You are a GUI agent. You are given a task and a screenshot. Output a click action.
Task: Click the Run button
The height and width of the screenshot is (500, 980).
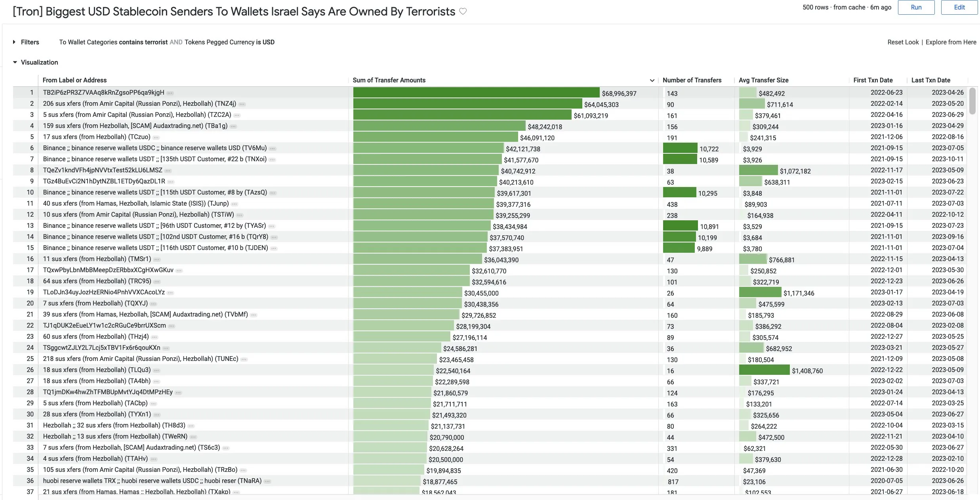click(x=916, y=7)
